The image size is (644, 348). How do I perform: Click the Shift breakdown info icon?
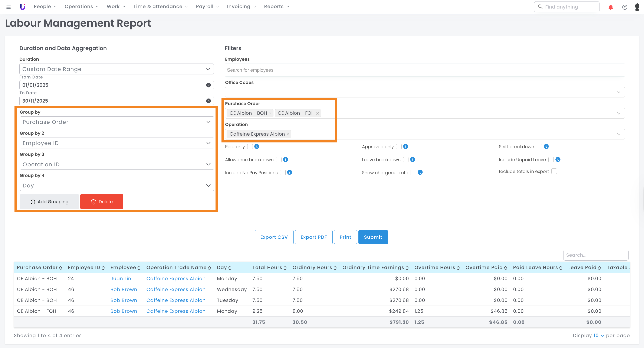(x=546, y=146)
